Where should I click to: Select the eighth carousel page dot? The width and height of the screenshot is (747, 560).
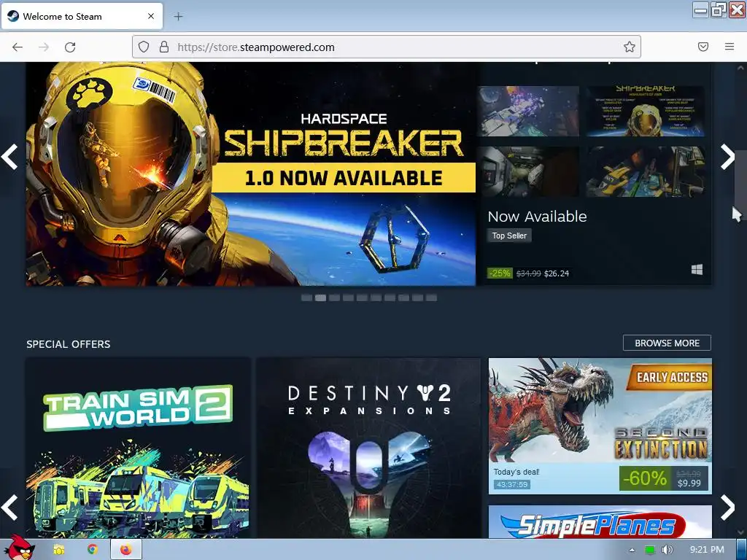403,298
